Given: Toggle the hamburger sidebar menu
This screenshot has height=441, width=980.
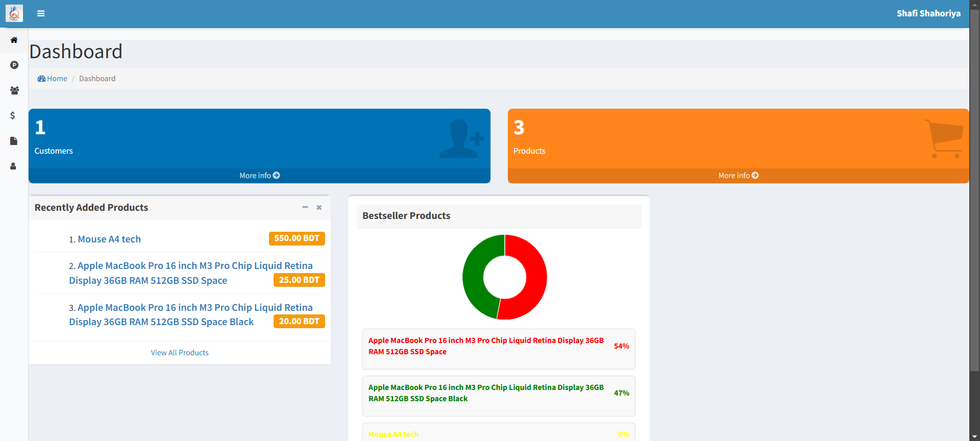Looking at the screenshot, I should pos(41,14).
